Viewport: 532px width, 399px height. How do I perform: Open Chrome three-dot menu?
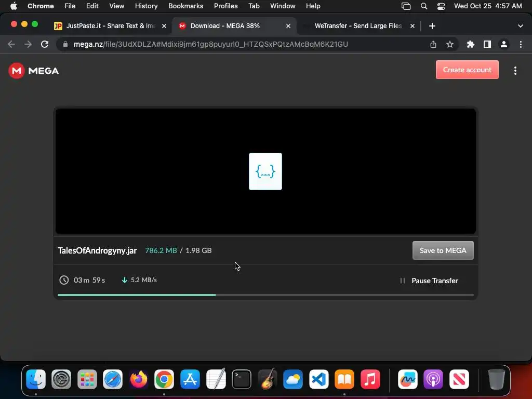tap(521, 44)
